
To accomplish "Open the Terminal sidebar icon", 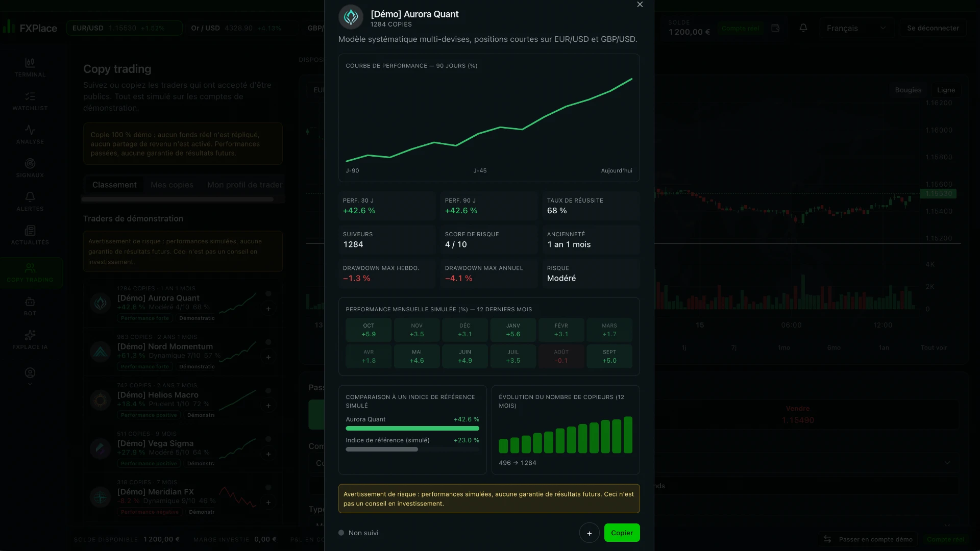I will pos(30,67).
